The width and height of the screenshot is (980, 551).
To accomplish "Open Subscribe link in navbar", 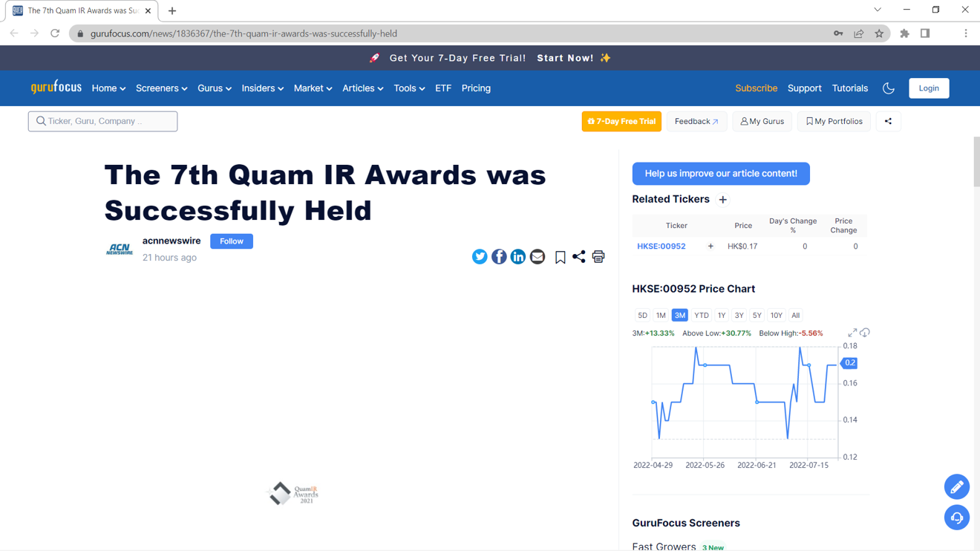I will (756, 88).
